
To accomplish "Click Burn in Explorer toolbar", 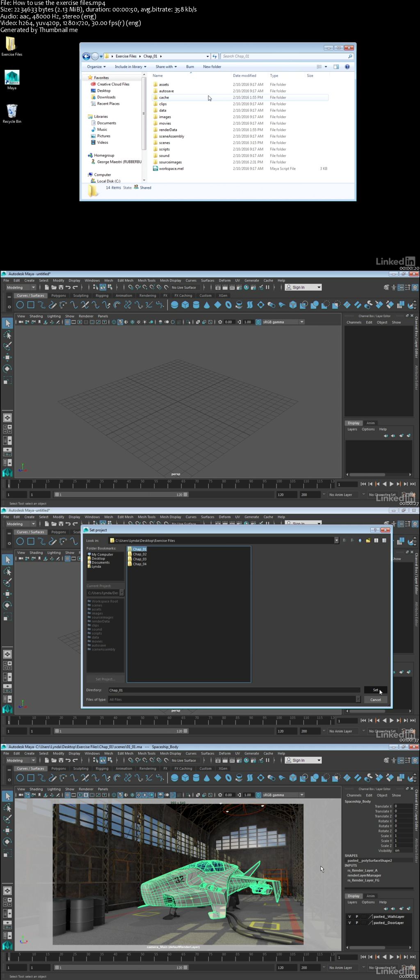I will tap(190, 67).
